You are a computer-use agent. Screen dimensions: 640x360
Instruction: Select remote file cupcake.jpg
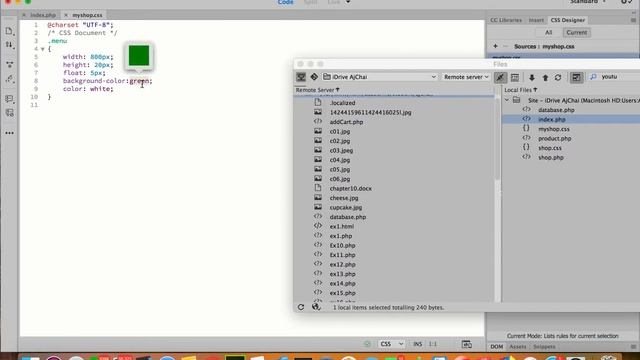point(346,207)
